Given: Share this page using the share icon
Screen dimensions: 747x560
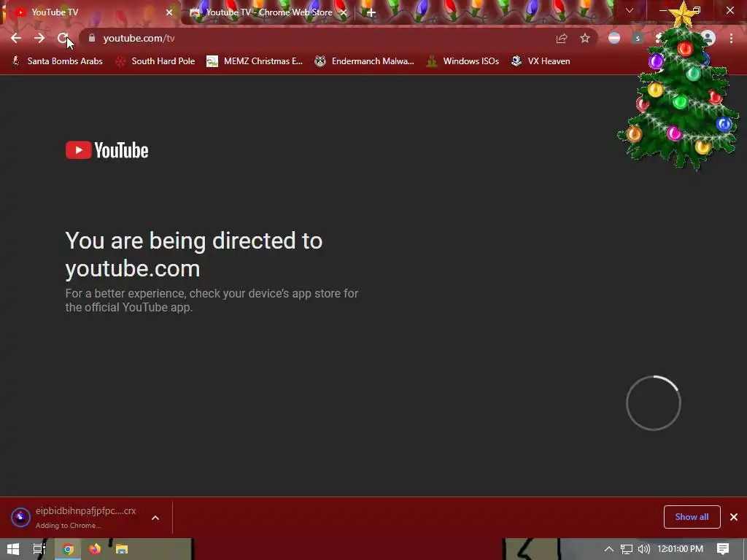Looking at the screenshot, I should (x=562, y=39).
